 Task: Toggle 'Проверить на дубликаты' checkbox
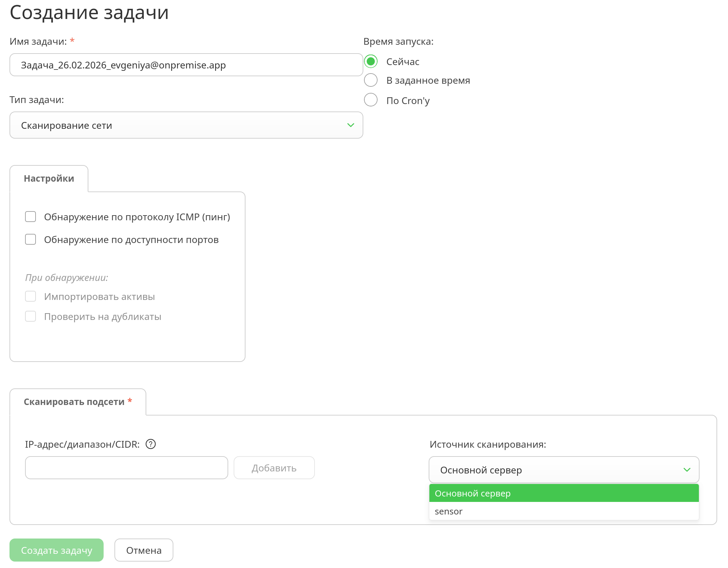click(x=30, y=316)
